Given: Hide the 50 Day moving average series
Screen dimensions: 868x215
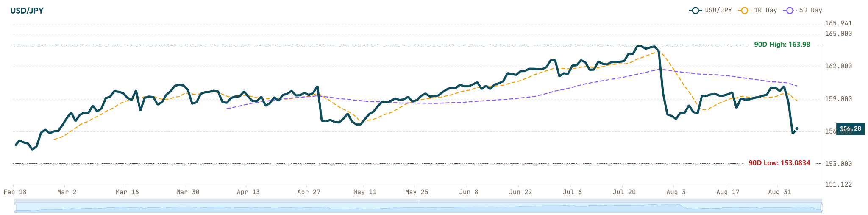Looking at the screenshot, I should [x=802, y=10].
